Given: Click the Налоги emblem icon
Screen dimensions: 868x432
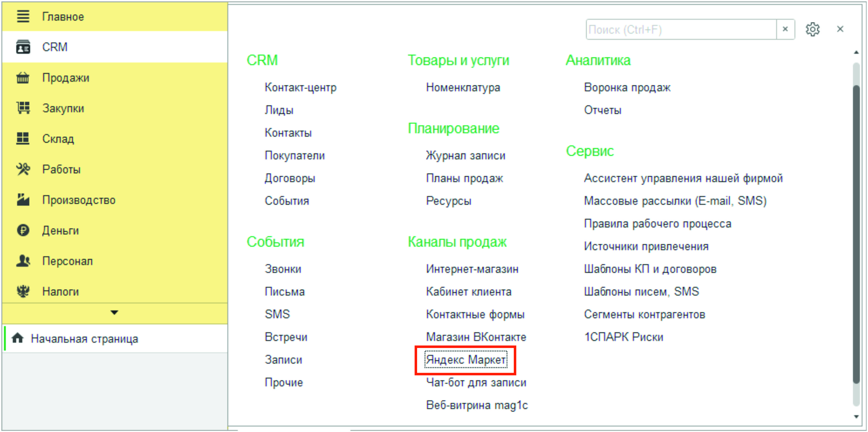Looking at the screenshot, I should pos(23,291).
